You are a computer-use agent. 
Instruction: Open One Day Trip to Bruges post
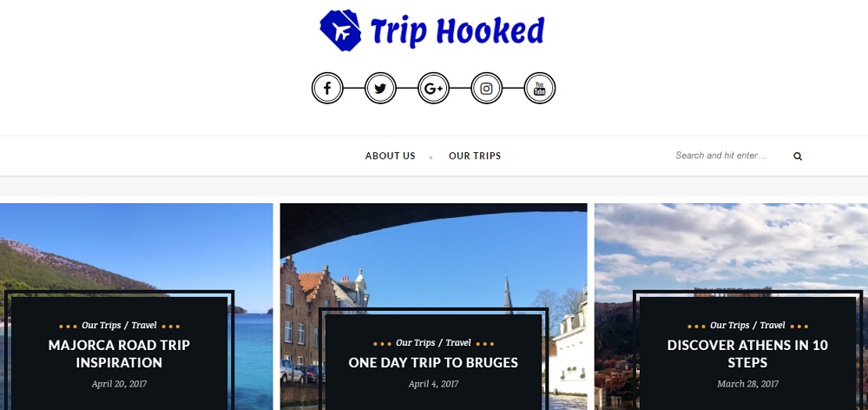(433, 362)
